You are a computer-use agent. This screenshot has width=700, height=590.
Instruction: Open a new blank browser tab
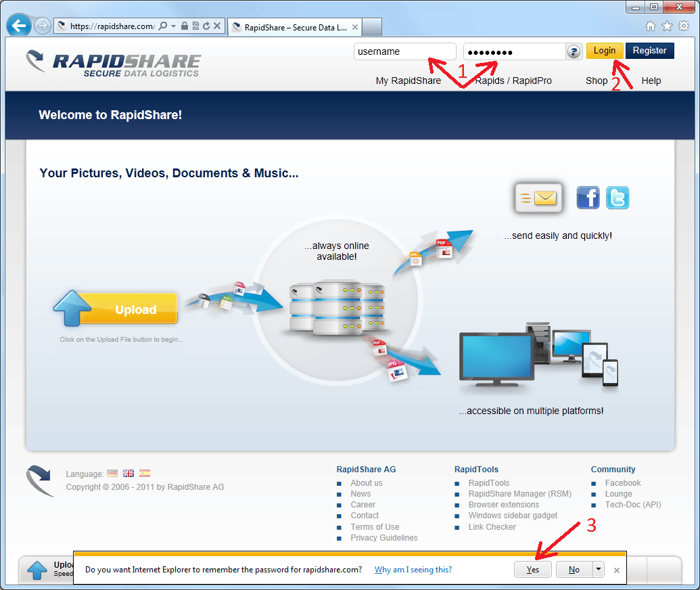tap(371, 27)
